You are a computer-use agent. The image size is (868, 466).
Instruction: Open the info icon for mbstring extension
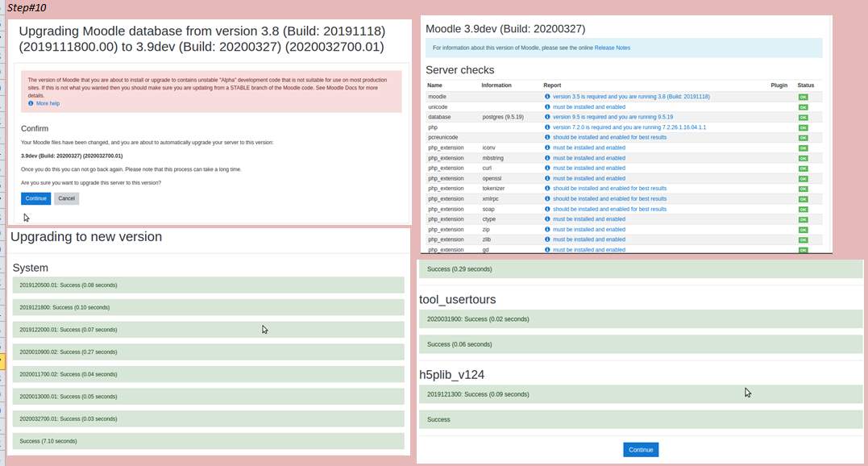click(x=547, y=158)
